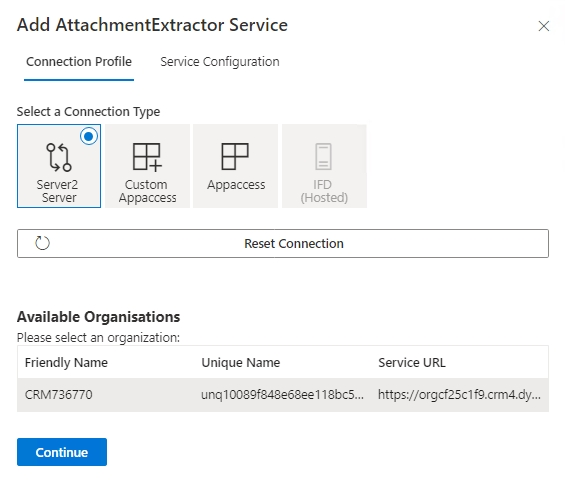This screenshot has height=480, width=565.
Task: Switch to the Connection Profile tab
Action: (x=79, y=62)
